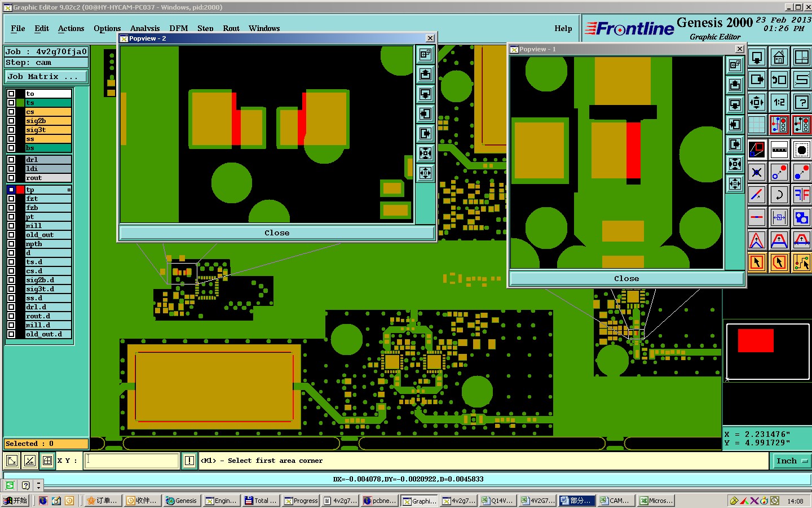Open the File menu

pos(18,28)
